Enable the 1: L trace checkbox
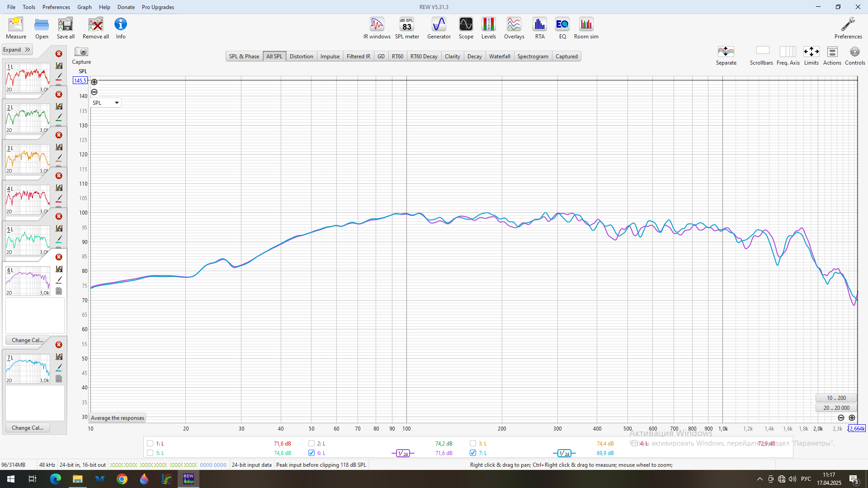Image resolution: width=868 pixels, height=488 pixels. (x=150, y=443)
